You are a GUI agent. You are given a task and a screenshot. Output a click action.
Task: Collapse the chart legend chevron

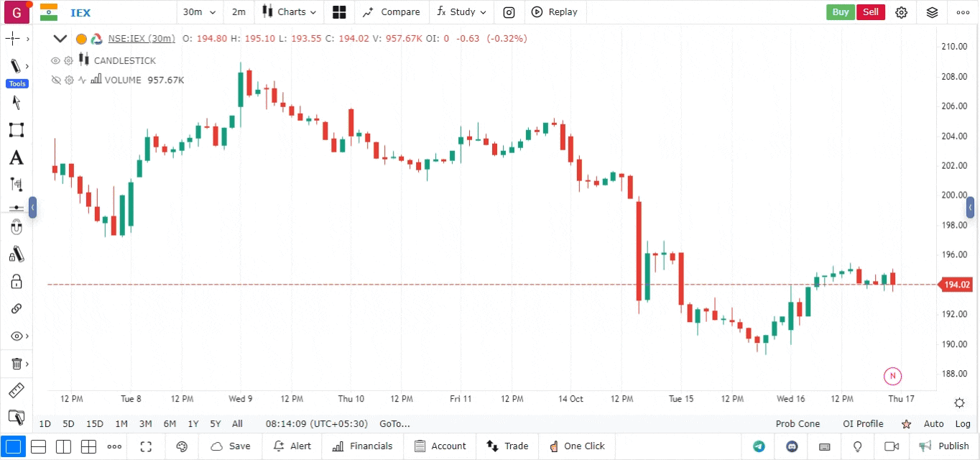coord(60,39)
